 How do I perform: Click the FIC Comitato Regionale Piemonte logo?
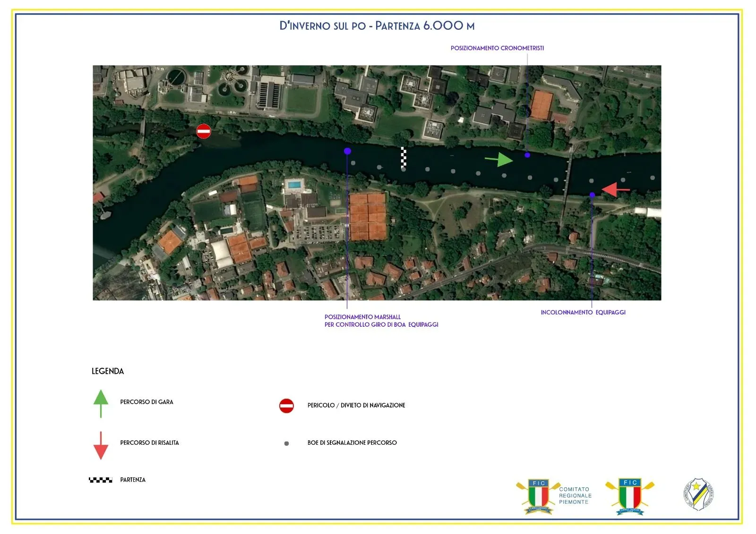[554, 496]
